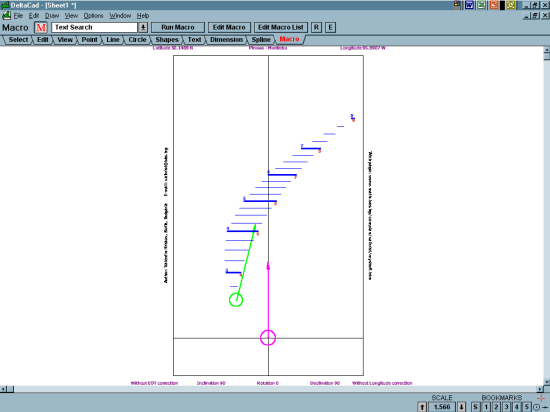Open the Window menu
550x412 pixels.
click(120, 16)
